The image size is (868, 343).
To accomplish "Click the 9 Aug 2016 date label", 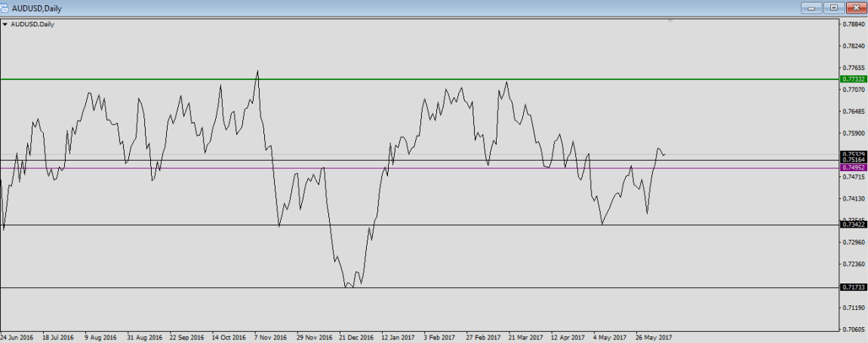I will pos(100,337).
